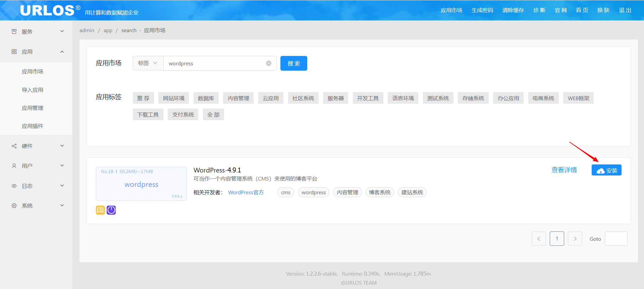
Task: Click 诊断 in the top navigation
Action: tap(539, 10)
